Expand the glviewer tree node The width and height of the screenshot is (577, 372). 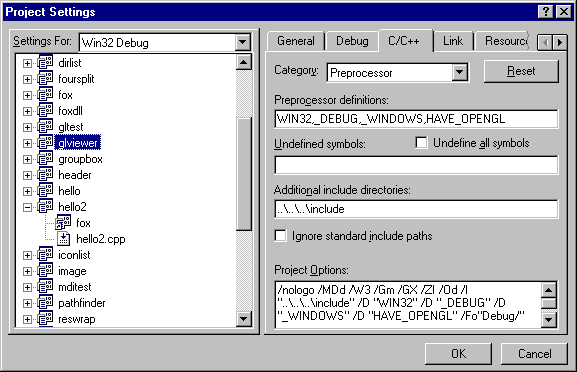point(27,143)
